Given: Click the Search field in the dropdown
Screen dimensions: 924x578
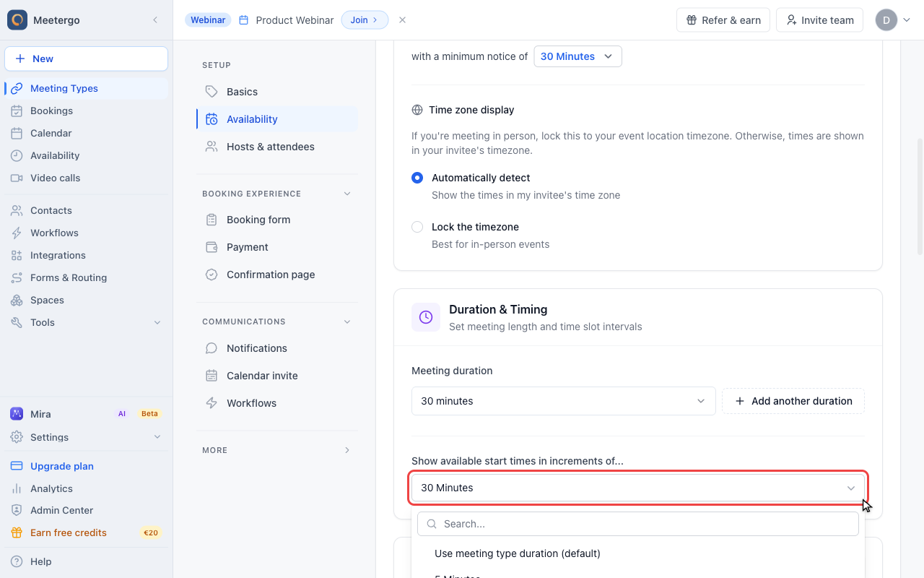Looking at the screenshot, I should click(638, 524).
